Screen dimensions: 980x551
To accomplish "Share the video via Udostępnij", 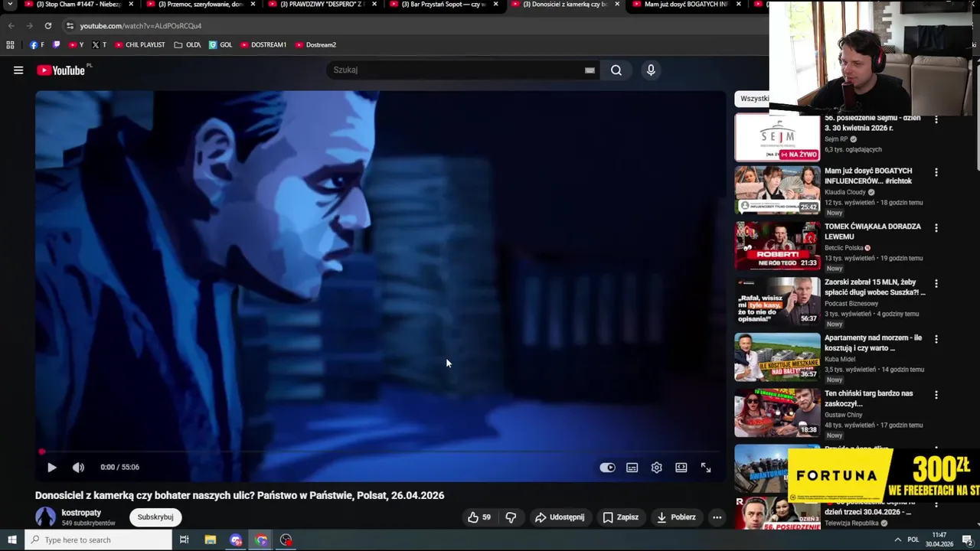I will click(560, 517).
